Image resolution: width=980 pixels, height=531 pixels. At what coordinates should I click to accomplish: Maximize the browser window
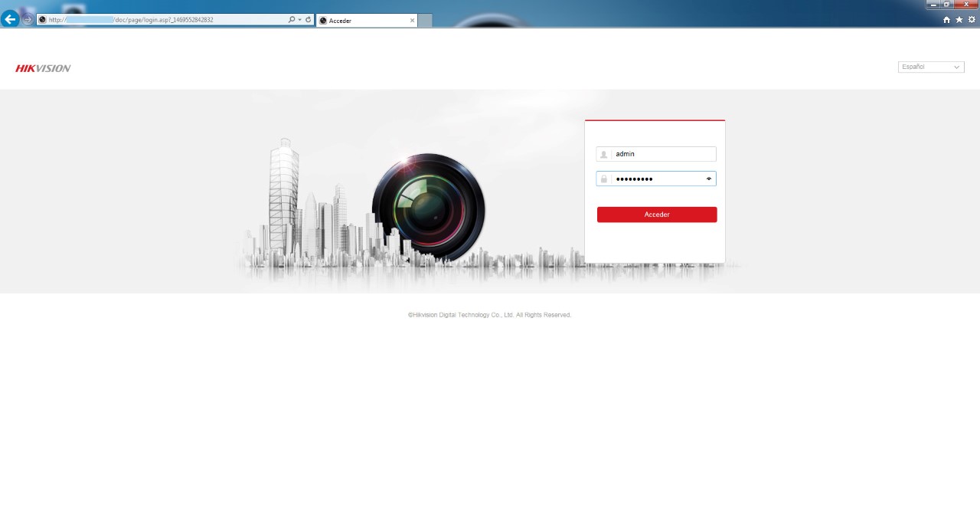click(948, 5)
